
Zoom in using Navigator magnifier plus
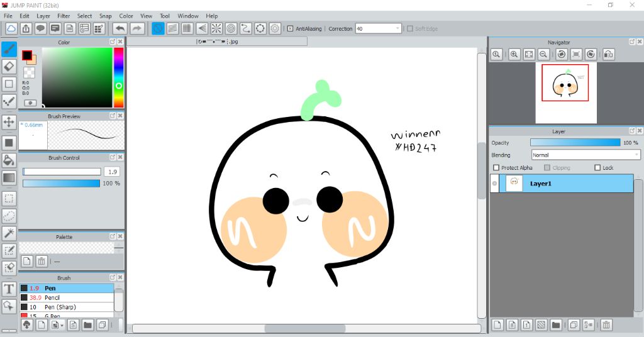[x=514, y=54]
